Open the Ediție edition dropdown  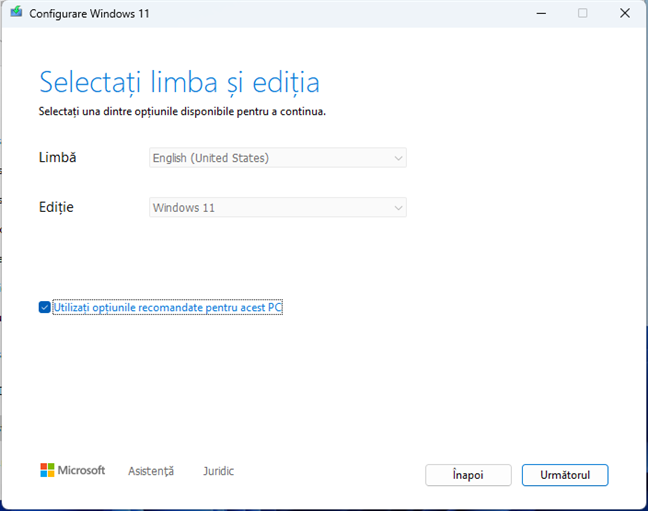pyautogui.click(x=278, y=207)
